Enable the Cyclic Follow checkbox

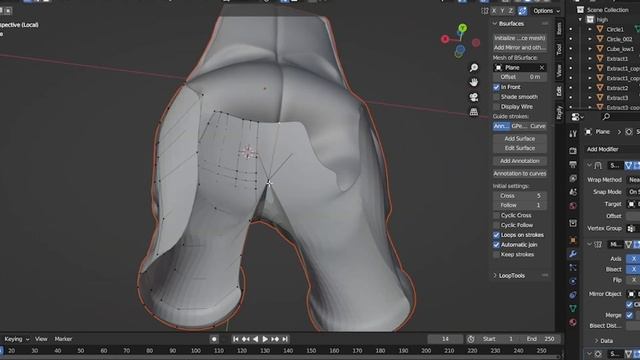[496, 225]
